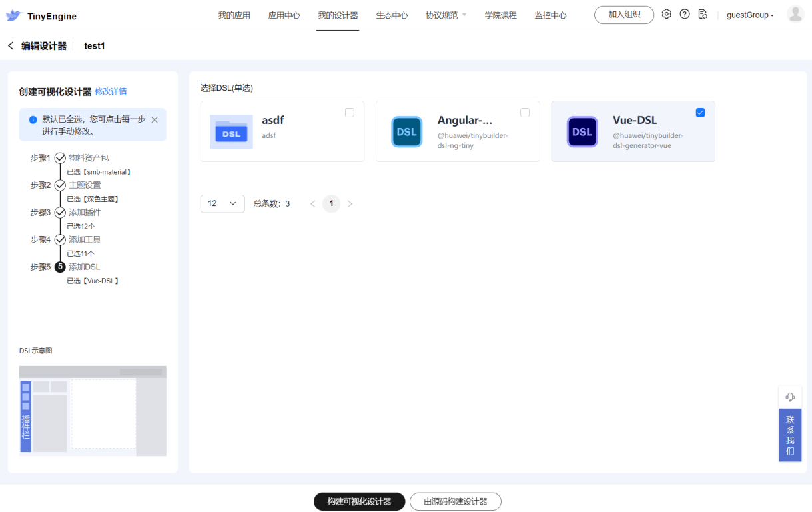Click the TinyEngine bird logo
The width and height of the screenshot is (812, 512).
pyautogui.click(x=14, y=15)
